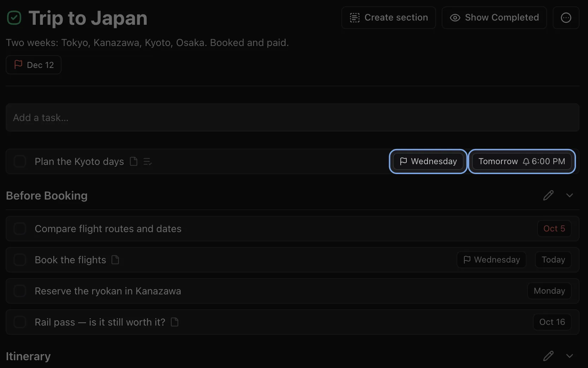Click the project description text
The height and width of the screenshot is (368, 588).
(x=147, y=42)
